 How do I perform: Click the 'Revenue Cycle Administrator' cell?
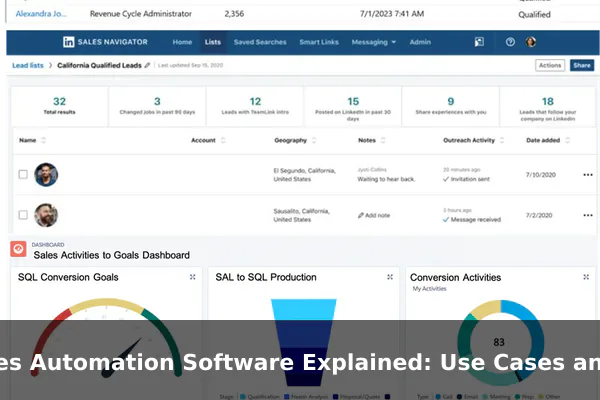(141, 14)
